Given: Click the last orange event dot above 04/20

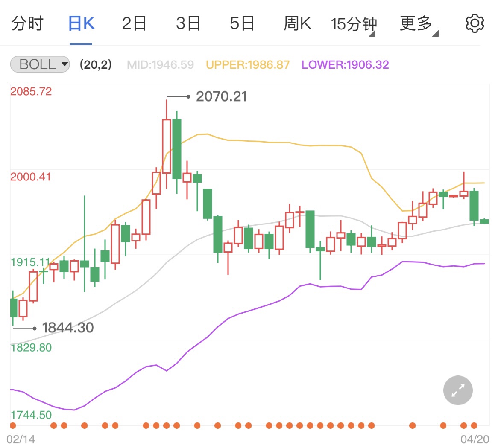Looking at the screenshot, I should point(474,425).
